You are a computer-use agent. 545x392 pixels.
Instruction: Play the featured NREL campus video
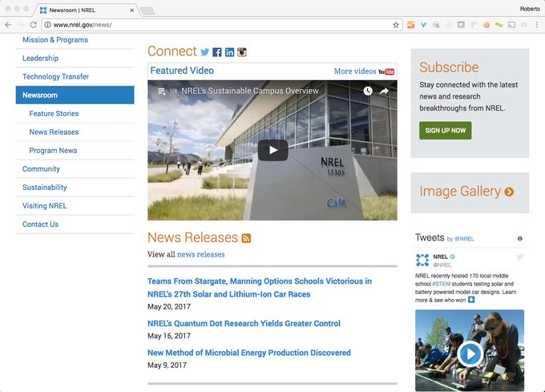272,150
